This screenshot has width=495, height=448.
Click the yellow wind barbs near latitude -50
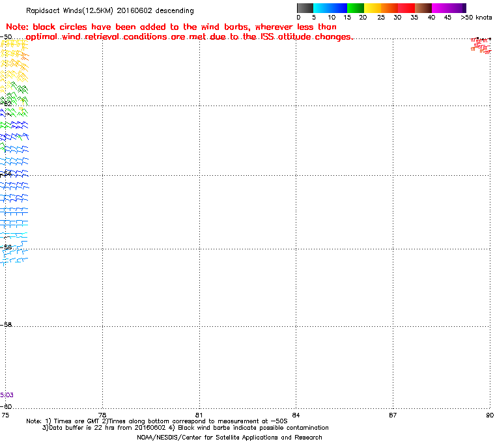pos(14,44)
